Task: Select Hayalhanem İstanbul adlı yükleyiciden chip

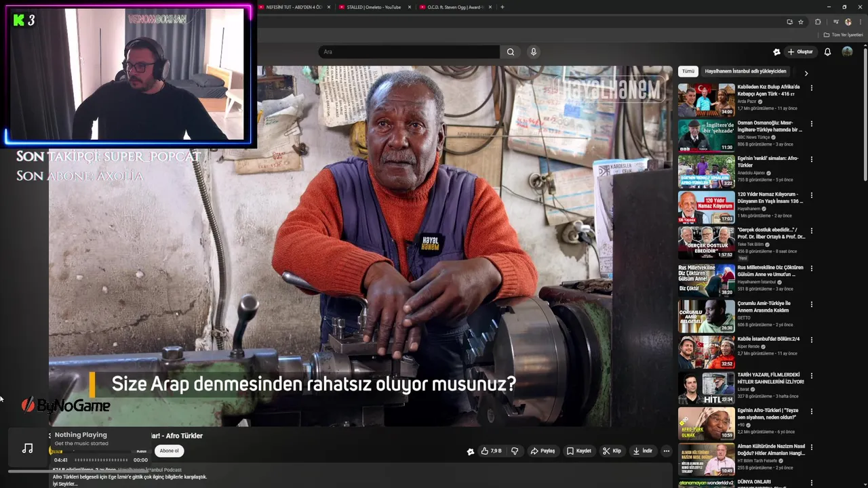Action: point(745,71)
